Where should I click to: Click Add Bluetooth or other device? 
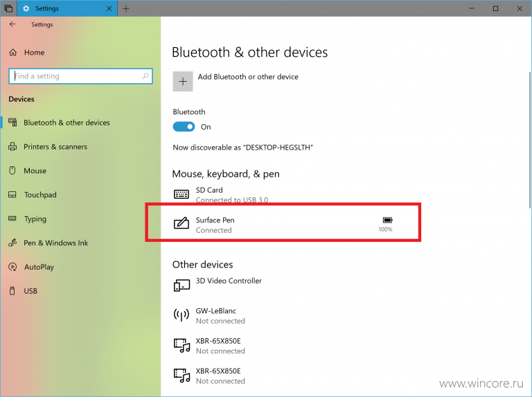pyautogui.click(x=248, y=77)
